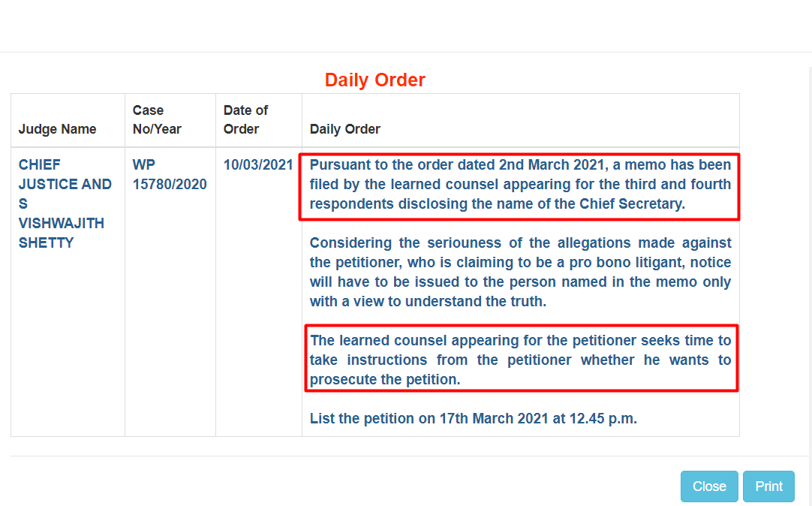Click the paragraph starting 'Pursuant to the order'
The image size is (812, 506).
click(x=520, y=185)
